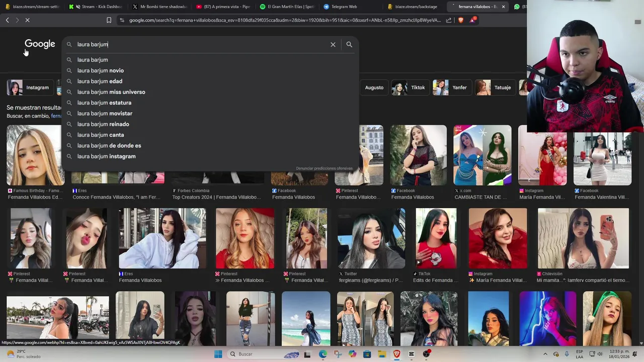Filter images by Augusto chip
The image size is (644, 362).
tap(374, 87)
